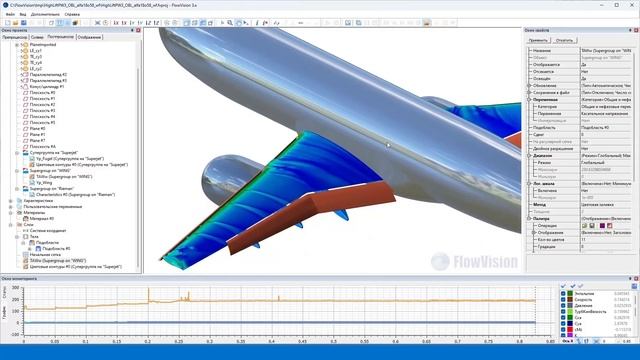This screenshot has width=640, height=360.
Task: Select the 1x view axis toolbar icon
Action: coord(116,23)
